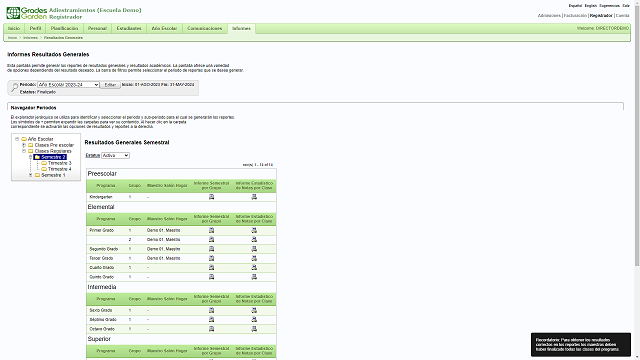Open the Inicio menu tab
Viewport: 640px width, 360px height.
click(14, 29)
